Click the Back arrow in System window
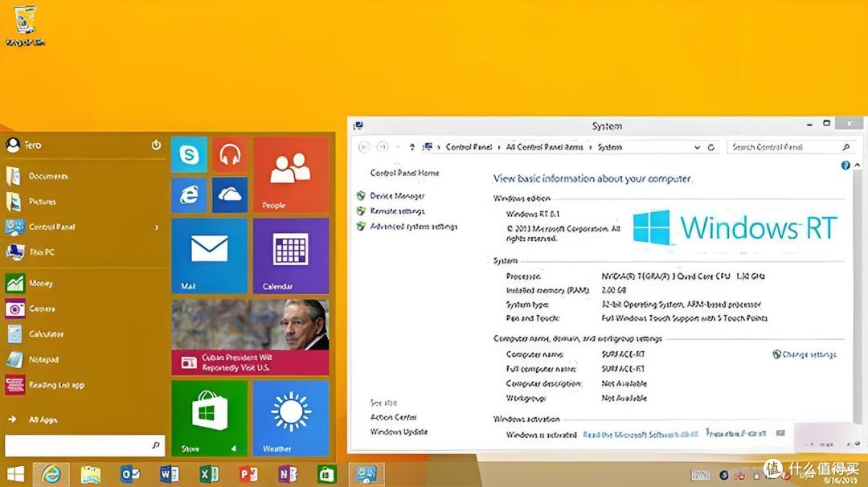This screenshot has height=487, width=868. tap(364, 146)
